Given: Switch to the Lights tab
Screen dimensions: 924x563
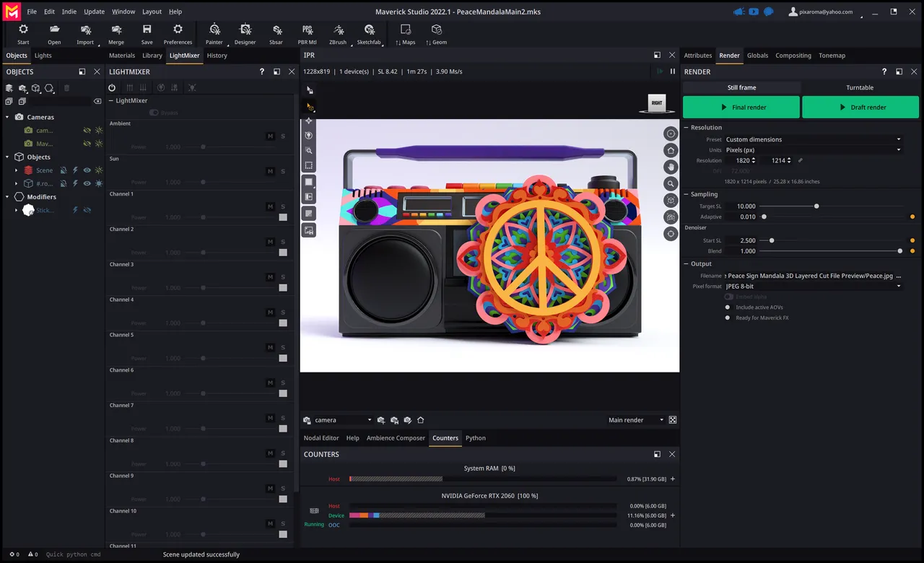Looking at the screenshot, I should 43,56.
